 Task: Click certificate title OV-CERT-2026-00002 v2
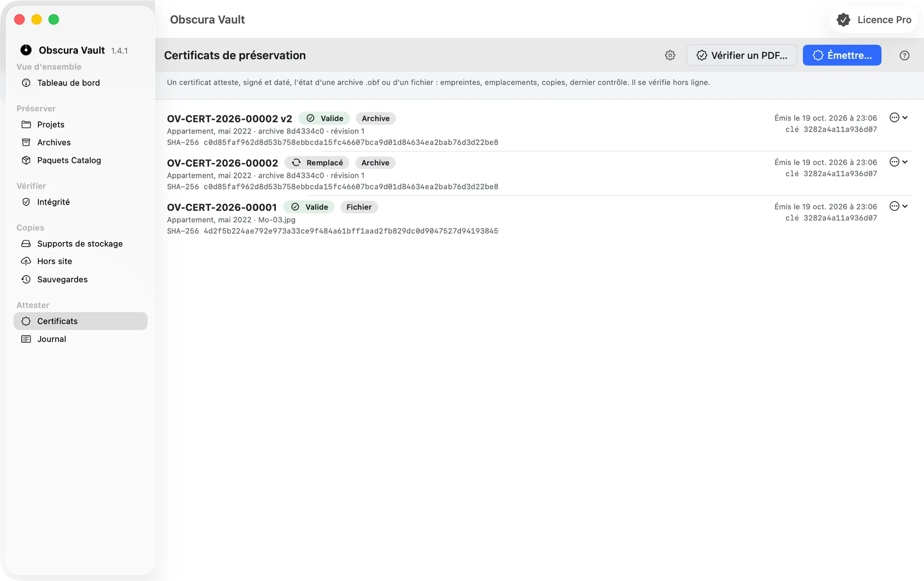230,119
